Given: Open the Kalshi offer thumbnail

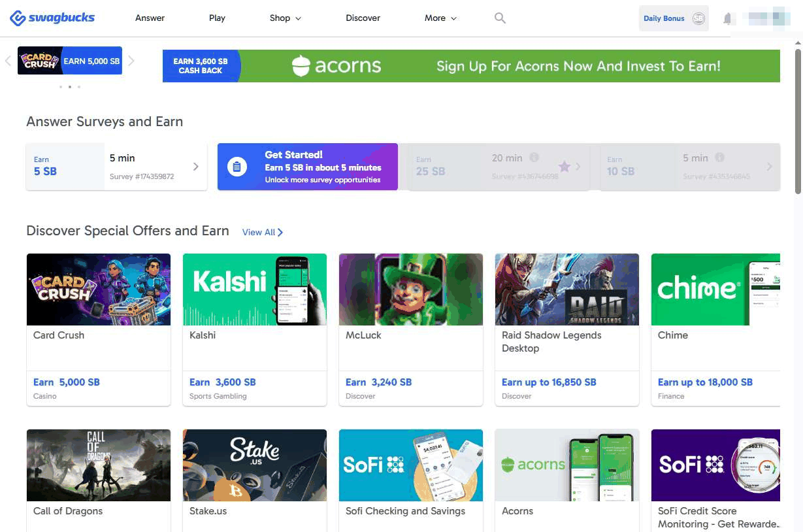Looking at the screenshot, I should pos(255,290).
